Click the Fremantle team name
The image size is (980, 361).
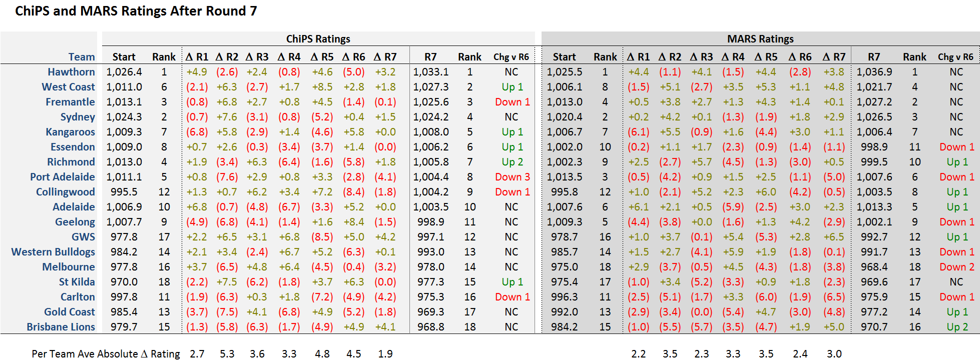click(x=70, y=102)
